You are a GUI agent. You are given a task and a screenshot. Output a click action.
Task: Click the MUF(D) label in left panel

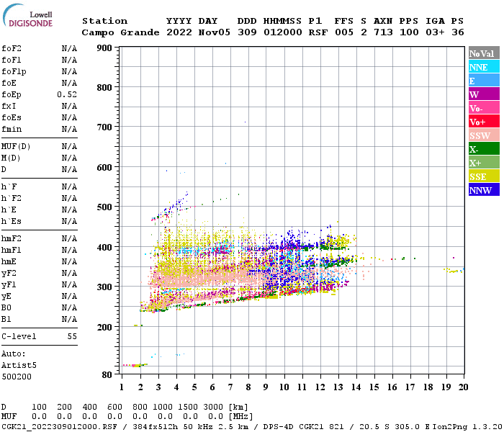pyautogui.click(x=16, y=147)
